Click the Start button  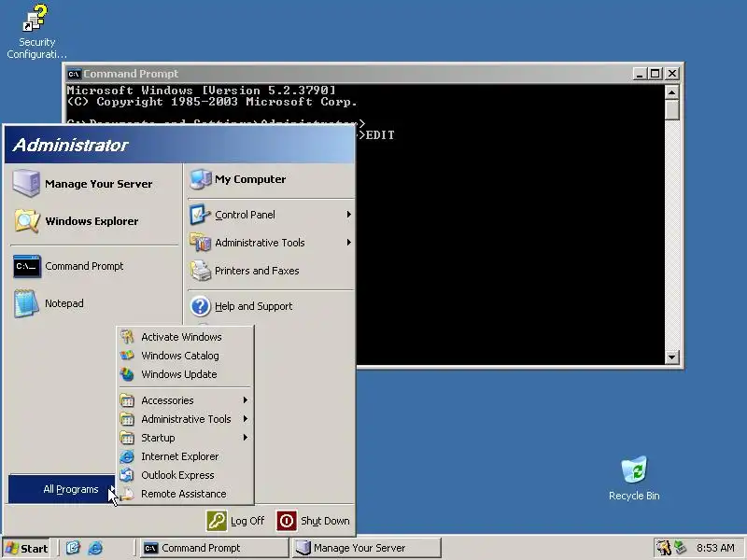pos(27,548)
